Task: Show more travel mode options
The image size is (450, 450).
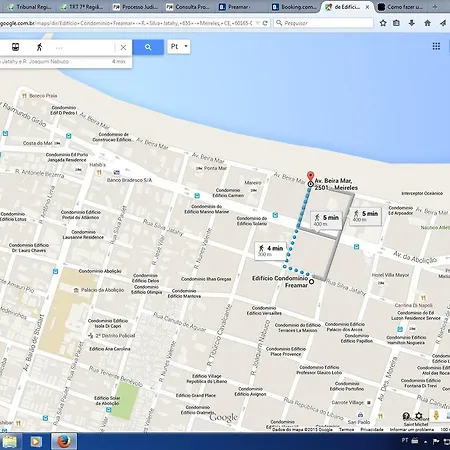Action: tap(59, 48)
